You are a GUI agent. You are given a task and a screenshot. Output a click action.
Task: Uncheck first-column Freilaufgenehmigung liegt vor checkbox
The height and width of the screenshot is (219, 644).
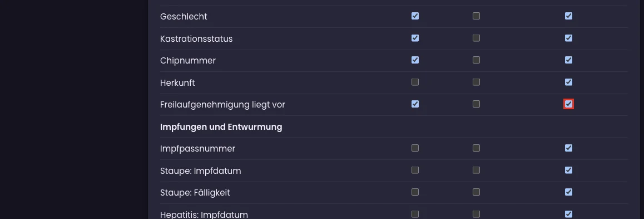pos(415,104)
